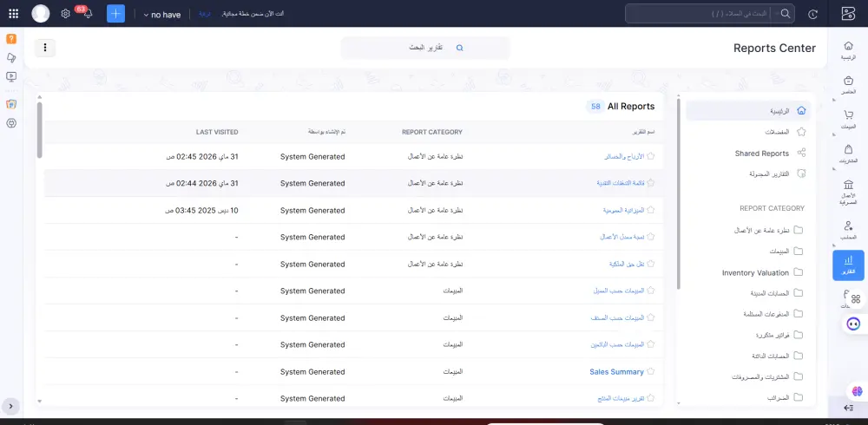Click the colorful notebook icon in left strip
Image resolution: width=868 pixels, height=425 pixels.
tap(11, 104)
